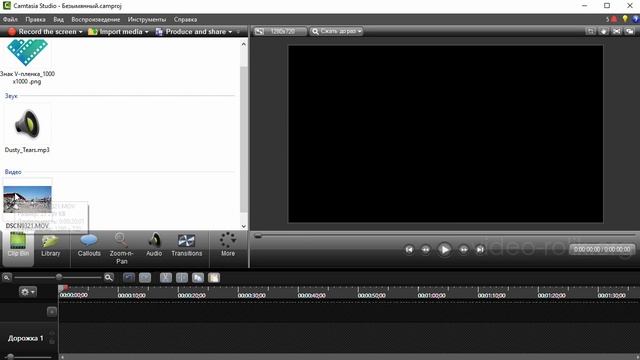Jump to previous clip button
This screenshot has width=640, height=360.
409,249
